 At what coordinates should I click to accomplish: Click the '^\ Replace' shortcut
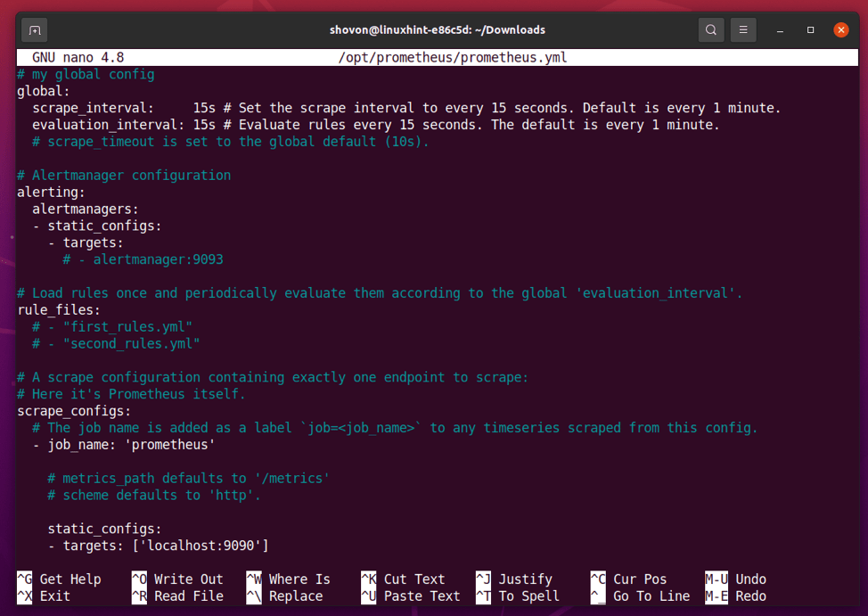tap(284, 596)
